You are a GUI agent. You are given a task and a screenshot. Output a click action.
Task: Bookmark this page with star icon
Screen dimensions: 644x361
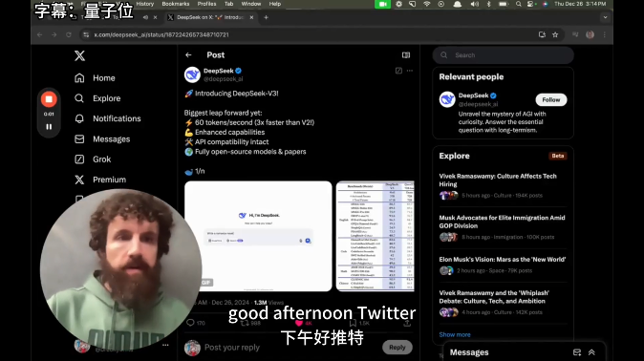pyautogui.click(x=555, y=35)
